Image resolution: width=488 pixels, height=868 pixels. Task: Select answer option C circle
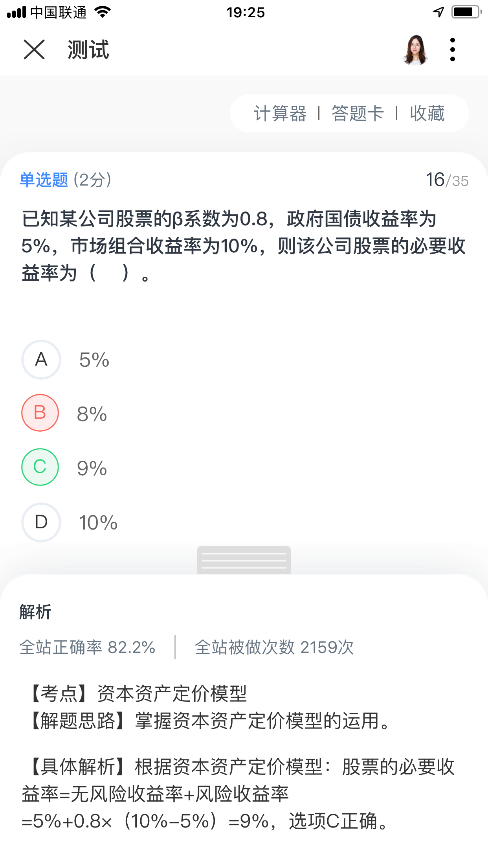(40, 467)
